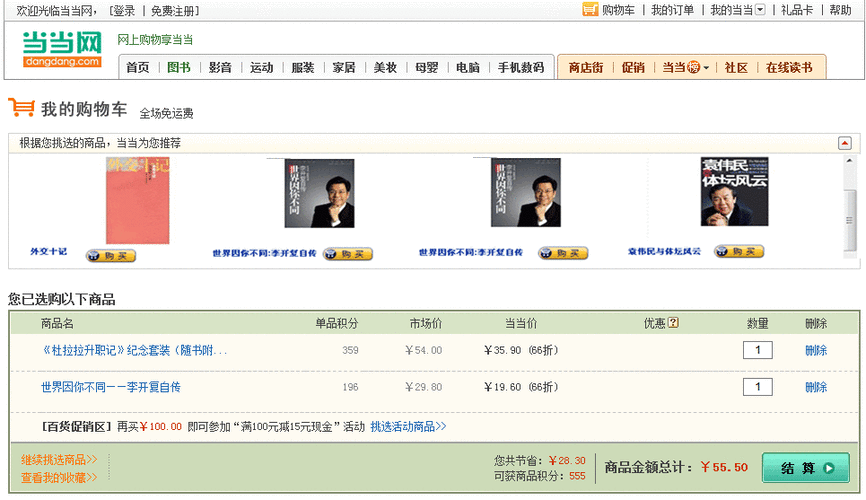Viewport: 866px width, 500px height.
Task: Click the 登录 link
Action: coord(124,10)
